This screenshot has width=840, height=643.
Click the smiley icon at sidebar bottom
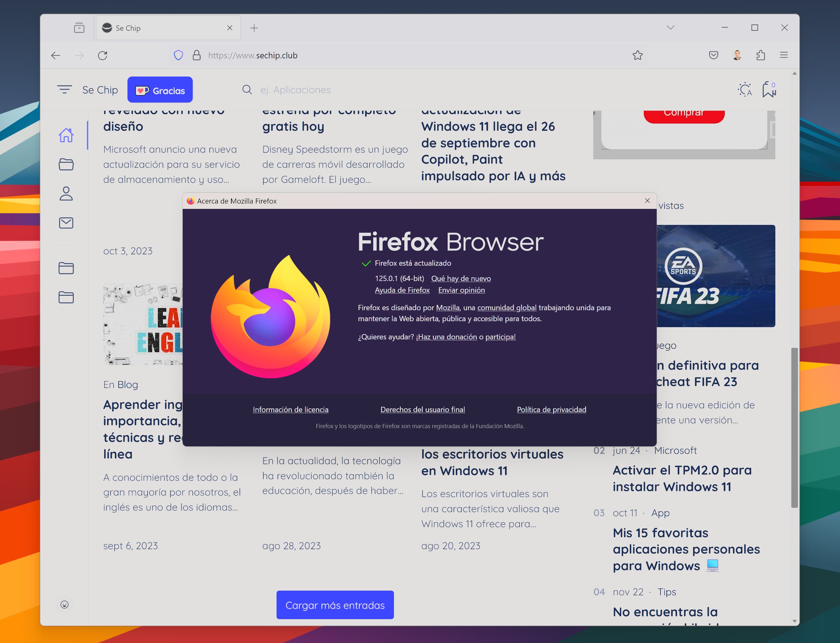64,604
